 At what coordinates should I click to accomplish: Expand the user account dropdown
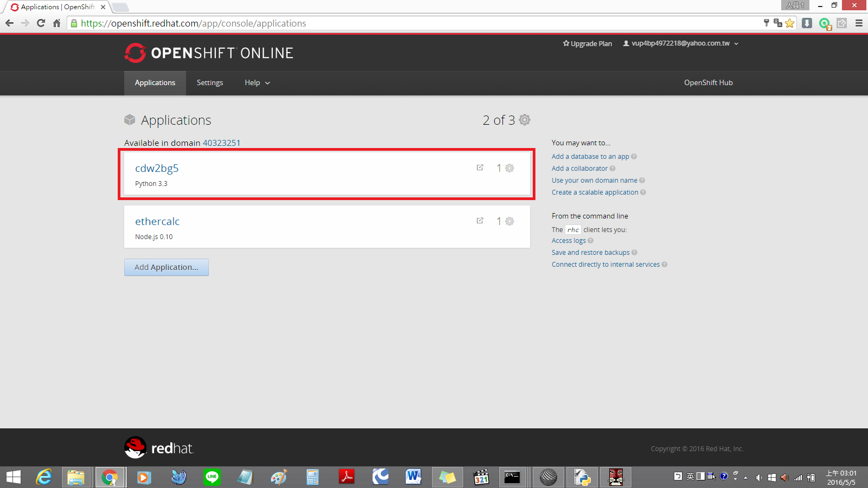pos(681,43)
